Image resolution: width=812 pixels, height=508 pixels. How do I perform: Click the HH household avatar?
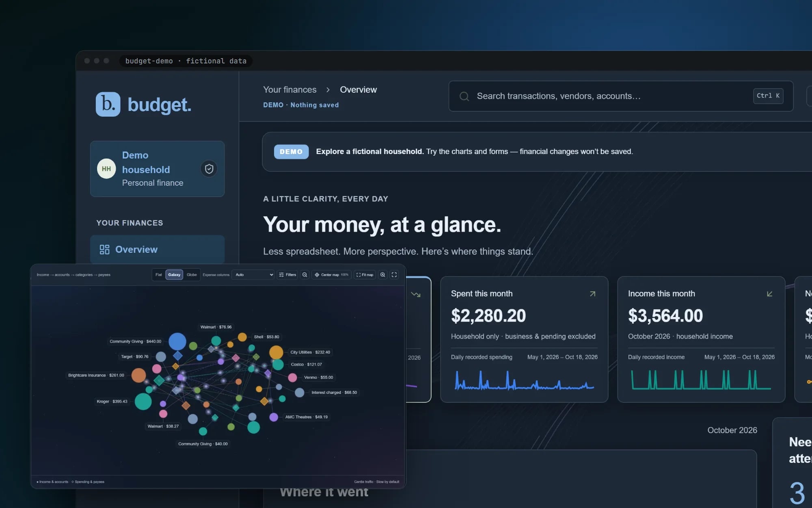click(106, 169)
